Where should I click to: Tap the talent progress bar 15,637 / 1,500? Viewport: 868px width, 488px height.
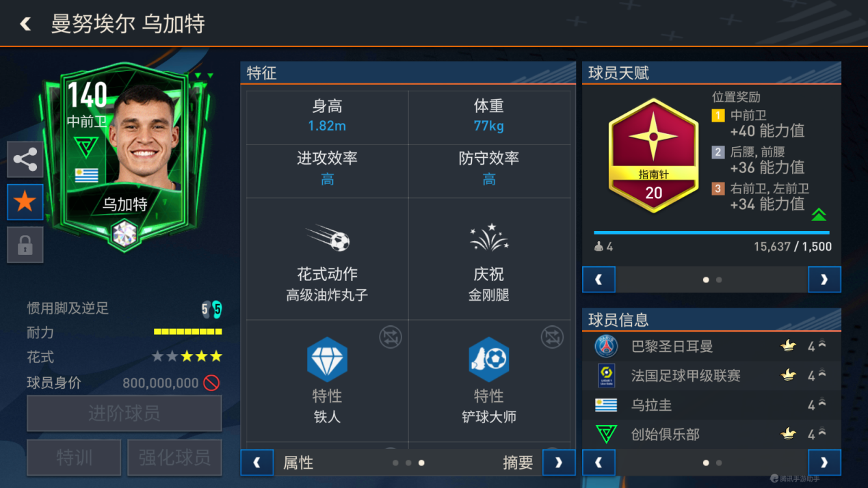712,233
